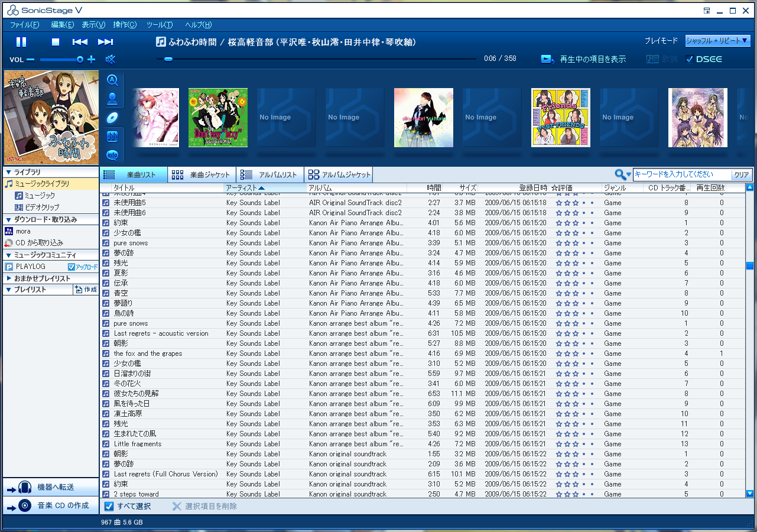
Task: Open the PLAYLOG item
Action: coord(25,267)
